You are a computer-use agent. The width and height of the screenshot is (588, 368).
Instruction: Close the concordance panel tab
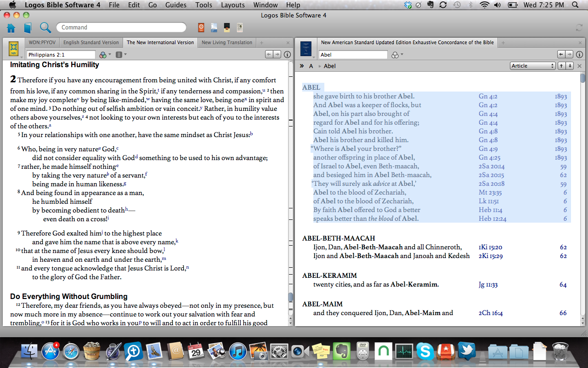(x=580, y=42)
